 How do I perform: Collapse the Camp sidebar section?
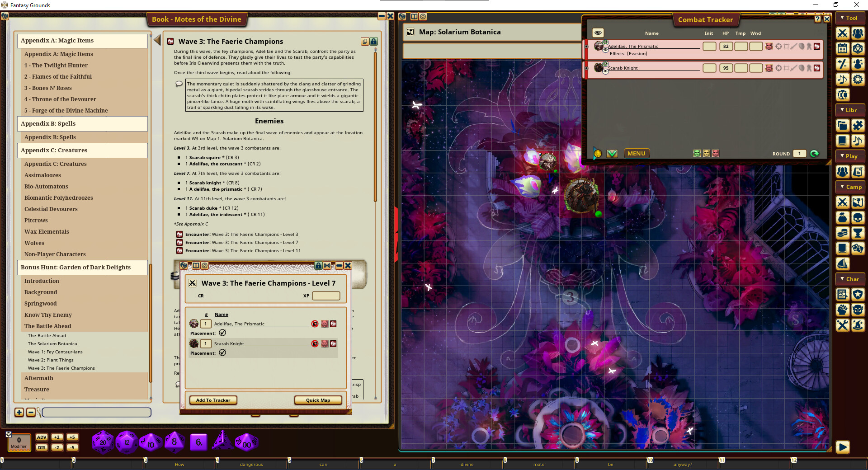coord(850,187)
